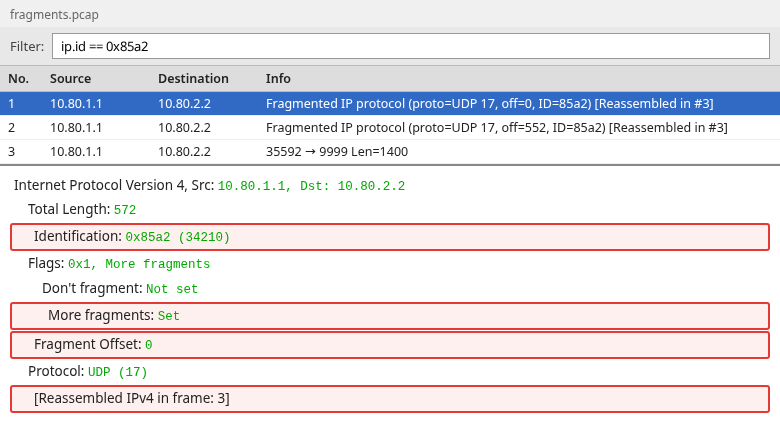Select the Fragment Offset: 0 field
Viewport: 780px width, 422px height.
click(390, 344)
